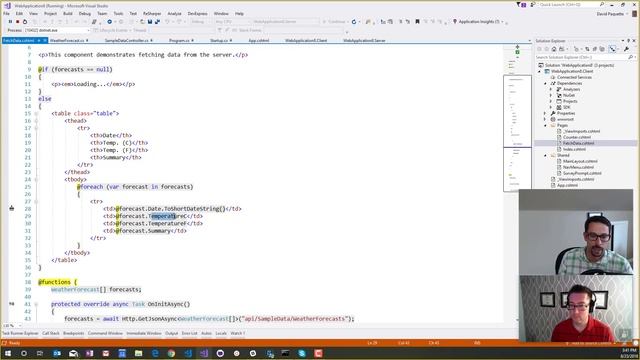Screen dimensions: 640x360
Task: Toggle pin on the FetchData.cshtml tab
Action: click(x=39, y=41)
